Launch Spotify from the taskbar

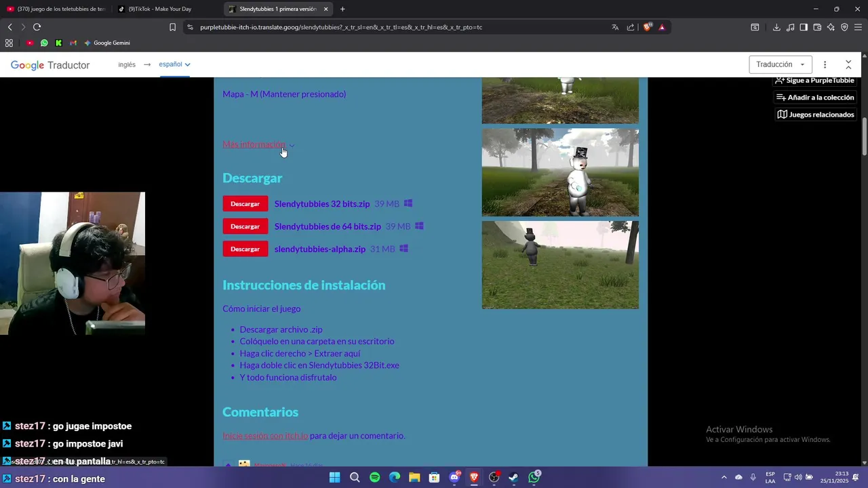[x=375, y=477]
